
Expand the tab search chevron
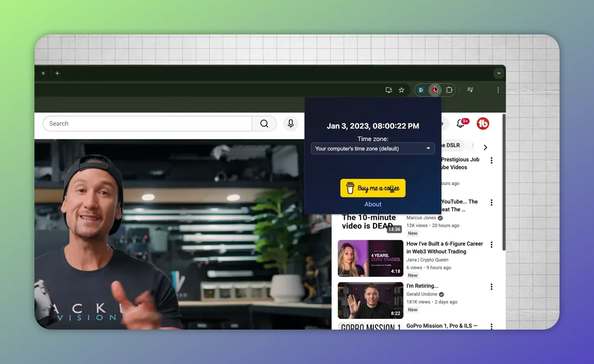tap(499, 73)
